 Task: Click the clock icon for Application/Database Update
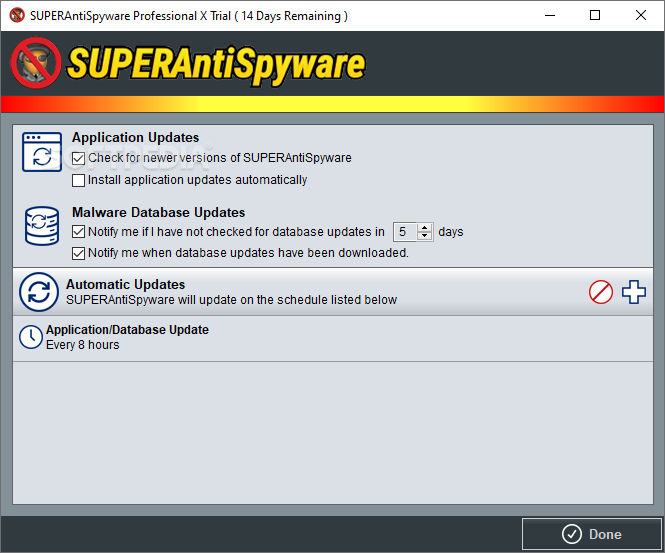(31, 337)
